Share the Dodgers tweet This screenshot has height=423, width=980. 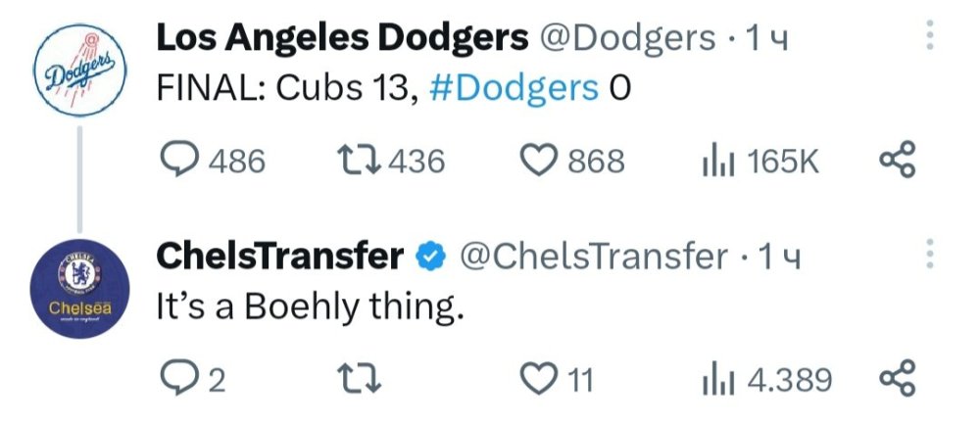(897, 160)
